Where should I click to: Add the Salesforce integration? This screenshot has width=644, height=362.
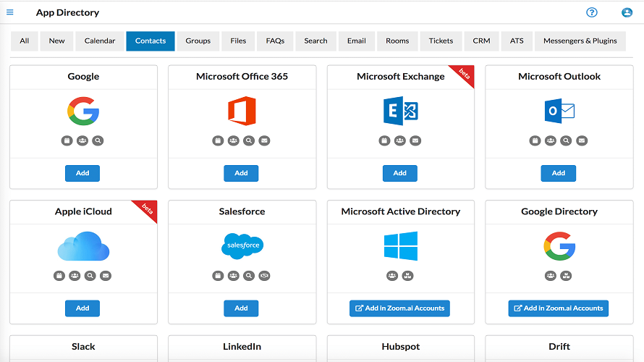(x=241, y=308)
